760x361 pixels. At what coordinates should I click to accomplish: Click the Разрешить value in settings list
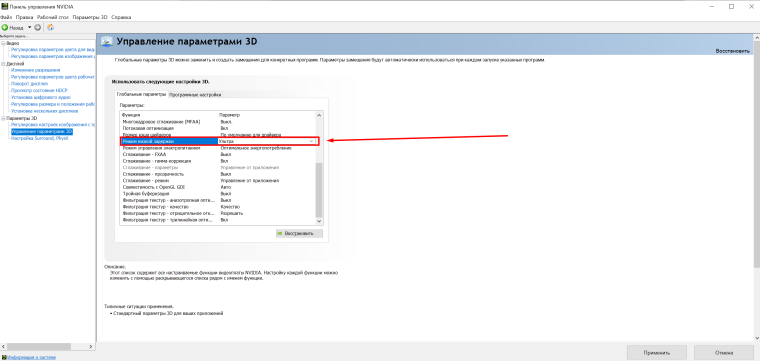[231, 213]
